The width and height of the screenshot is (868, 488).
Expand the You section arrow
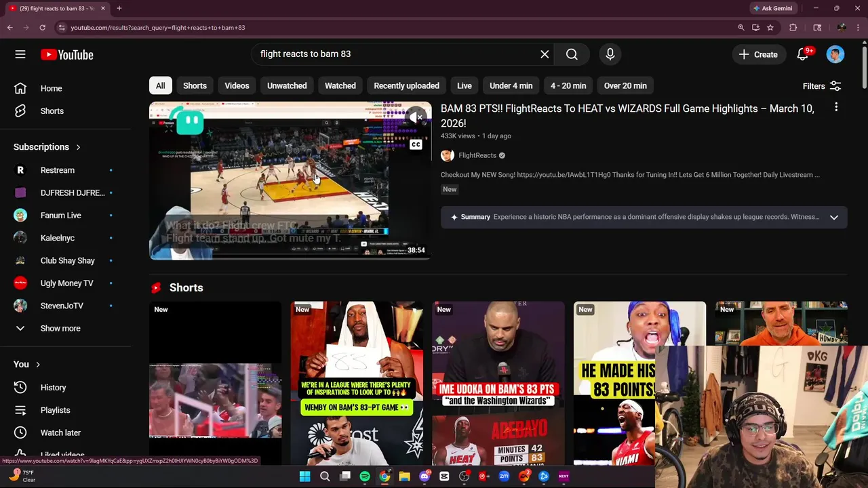[x=38, y=365]
